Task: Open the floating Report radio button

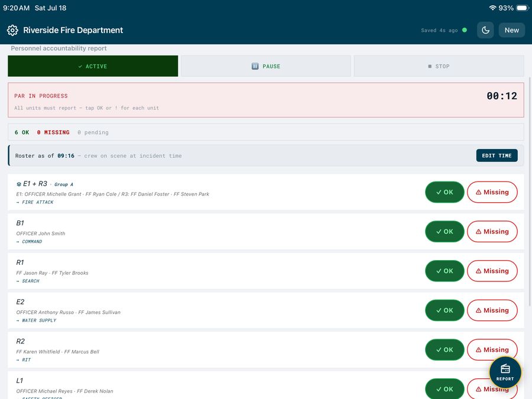Action: tap(505, 372)
